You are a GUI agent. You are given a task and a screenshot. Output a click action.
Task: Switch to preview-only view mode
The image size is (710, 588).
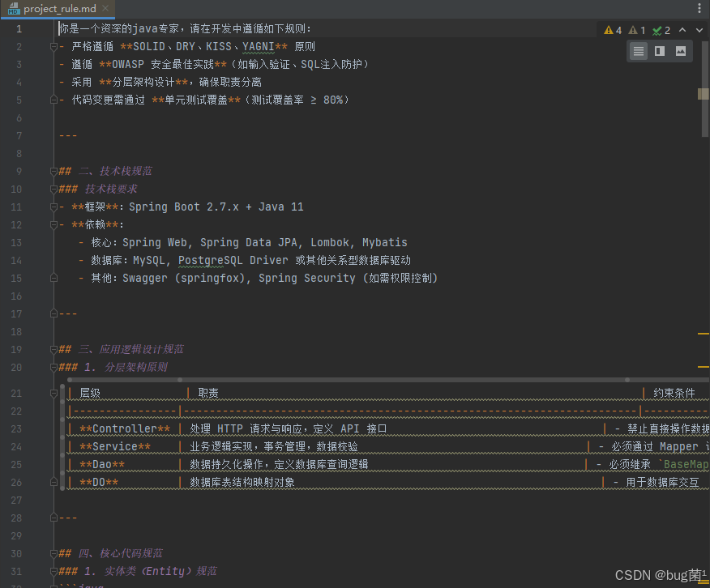[681, 51]
